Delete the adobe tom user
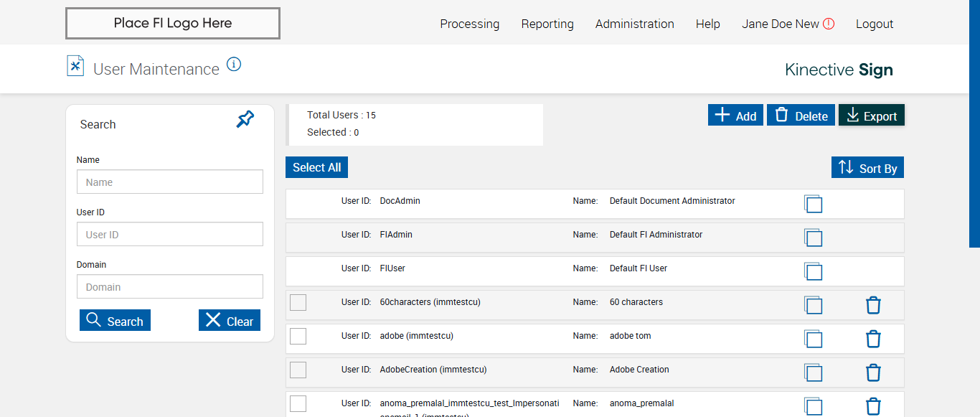 click(x=873, y=339)
